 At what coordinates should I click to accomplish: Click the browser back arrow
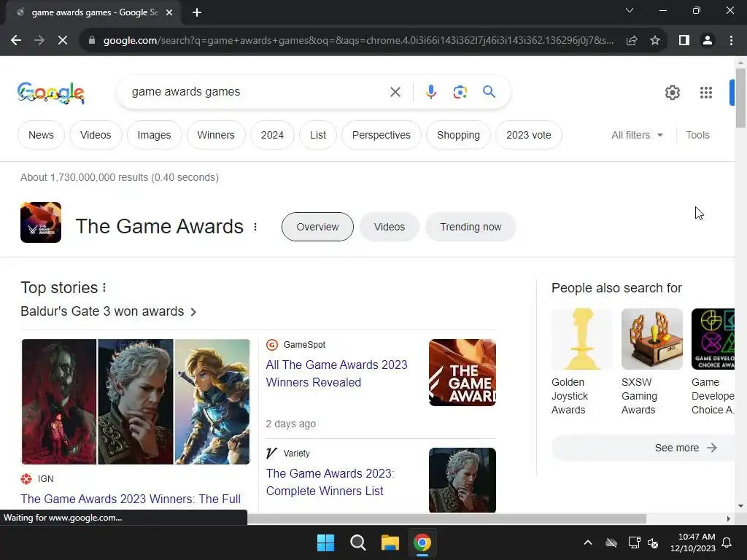(x=16, y=41)
